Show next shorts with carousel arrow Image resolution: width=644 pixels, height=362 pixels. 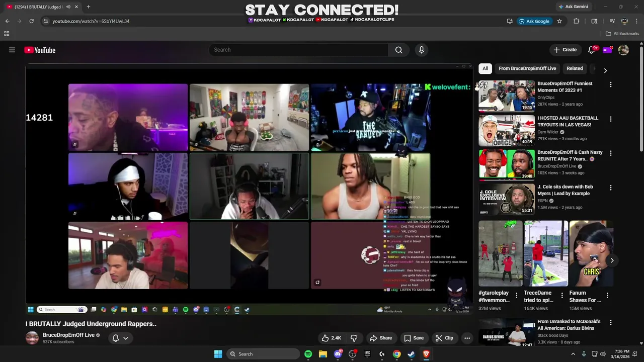coord(612,260)
